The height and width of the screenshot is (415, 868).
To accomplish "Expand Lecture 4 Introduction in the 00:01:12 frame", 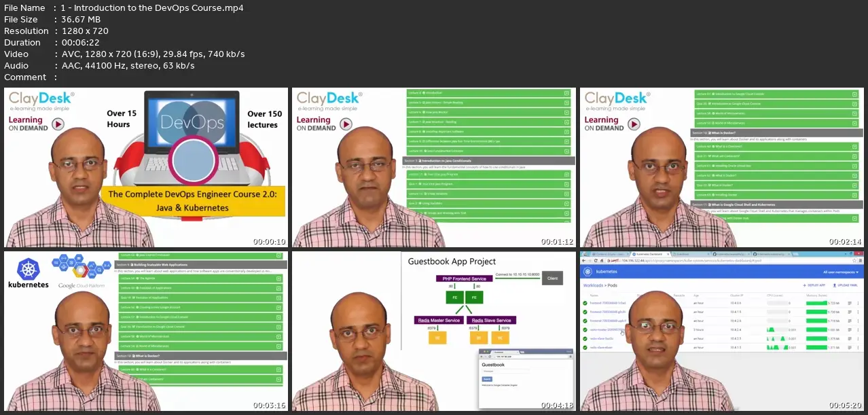I will click(x=489, y=92).
